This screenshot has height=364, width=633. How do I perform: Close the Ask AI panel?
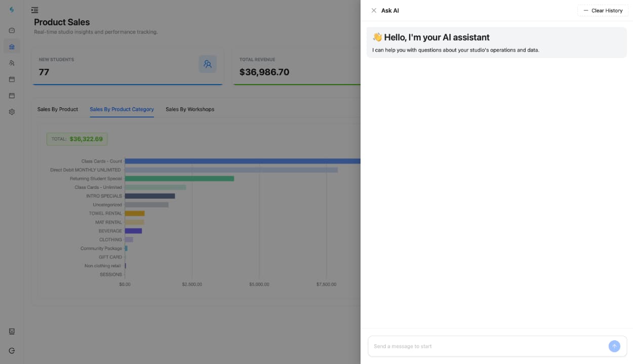coord(374,10)
